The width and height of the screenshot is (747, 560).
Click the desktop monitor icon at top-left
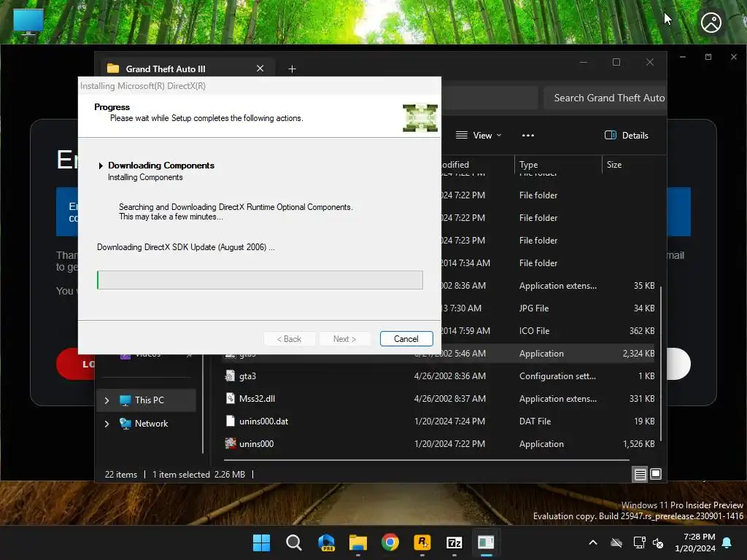[x=28, y=23]
